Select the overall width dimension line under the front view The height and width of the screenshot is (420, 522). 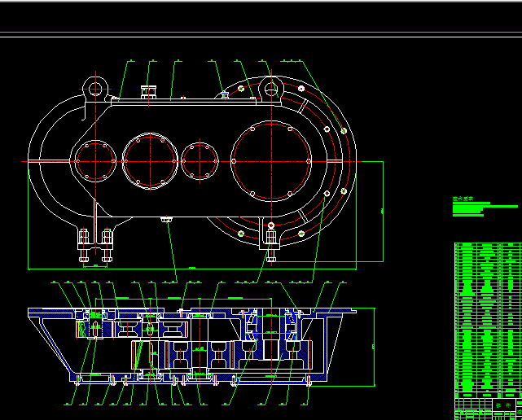coord(192,269)
